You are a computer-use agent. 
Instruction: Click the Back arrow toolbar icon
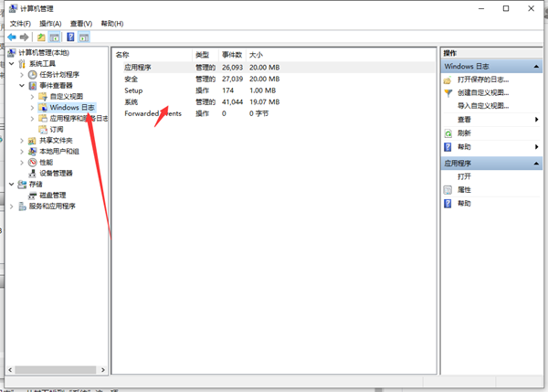click(11, 37)
